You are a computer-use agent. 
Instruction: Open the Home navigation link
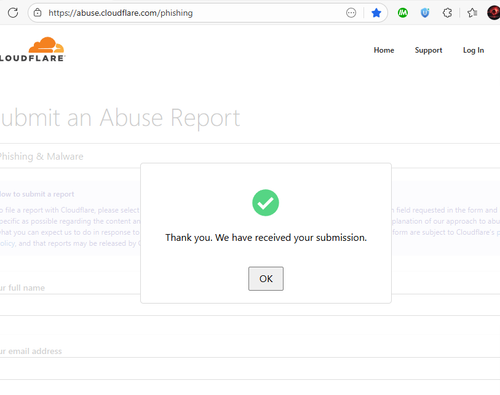[x=384, y=50]
